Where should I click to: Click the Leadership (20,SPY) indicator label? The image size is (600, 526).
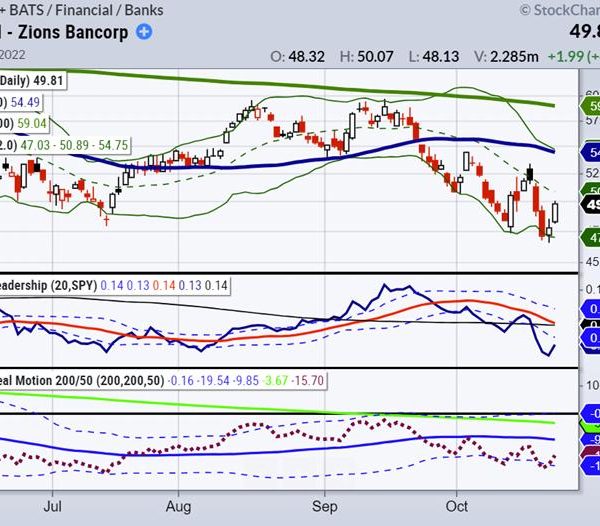pyautogui.click(x=48, y=285)
